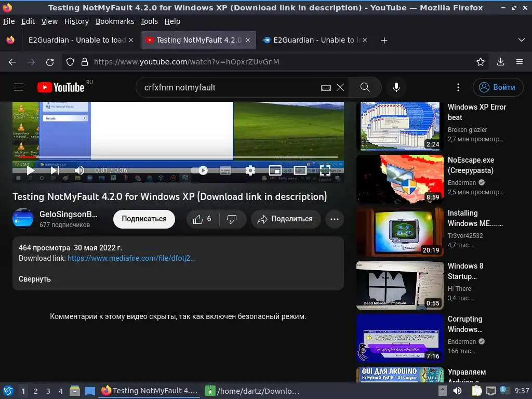Image resolution: width=532 pixels, height=399 pixels.
Task: Open more actions menu under the video
Action: click(335, 219)
